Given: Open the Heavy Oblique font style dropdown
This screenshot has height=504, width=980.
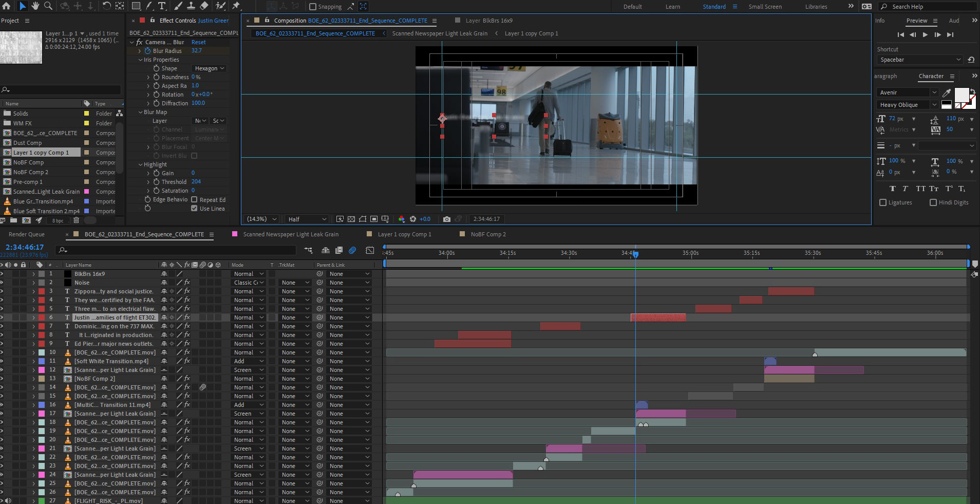Looking at the screenshot, I should (x=908, y=105).
